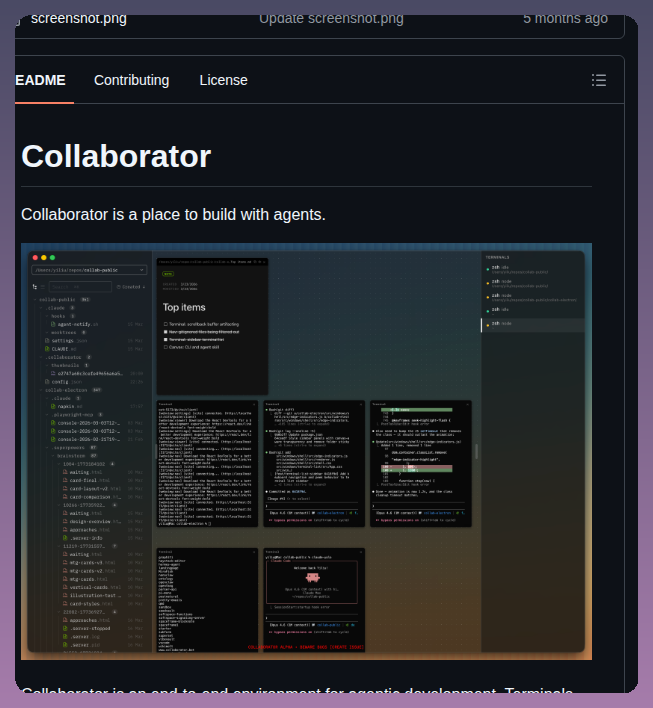Select the .server.pid file row

(x=103, y=645)
